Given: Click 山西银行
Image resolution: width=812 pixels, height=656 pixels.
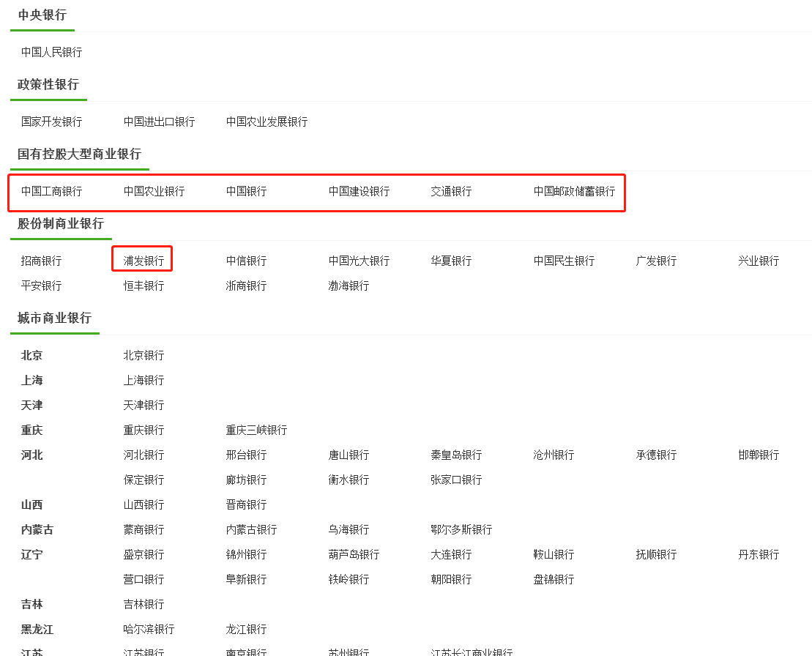Looking at the screenshot, I should 144,505.
